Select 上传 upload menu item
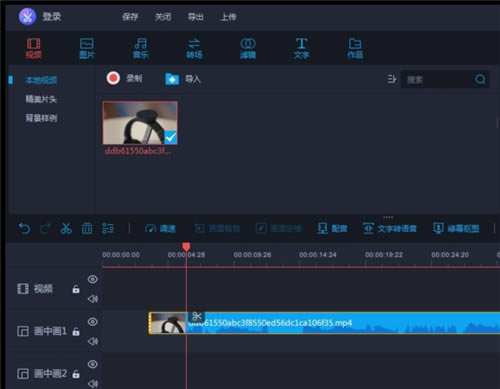 click(x=228, y=17)
